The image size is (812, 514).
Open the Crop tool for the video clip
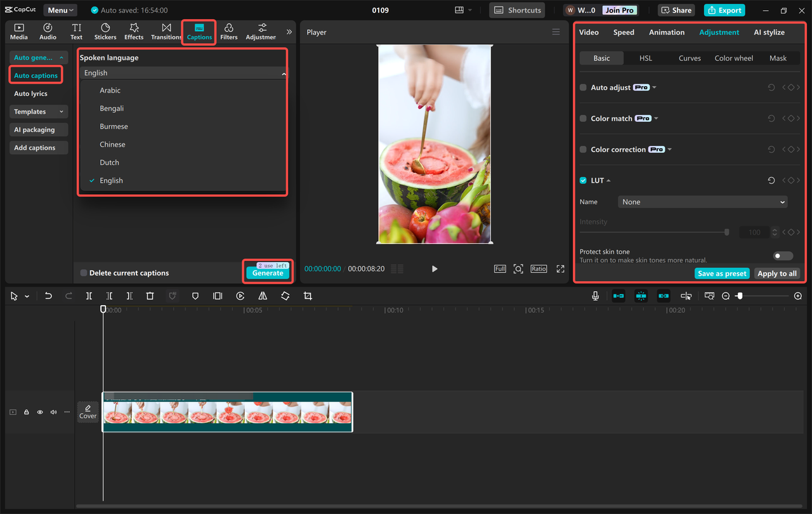(307, 296)
